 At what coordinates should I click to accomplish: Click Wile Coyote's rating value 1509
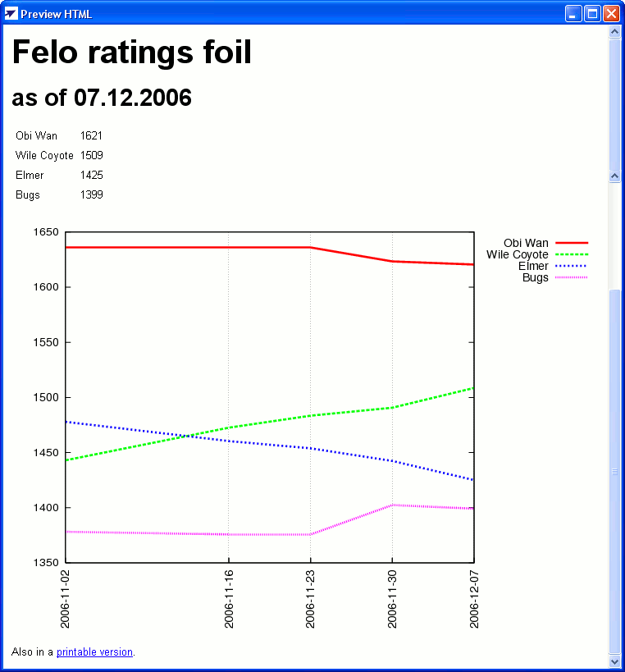(92, 155)
